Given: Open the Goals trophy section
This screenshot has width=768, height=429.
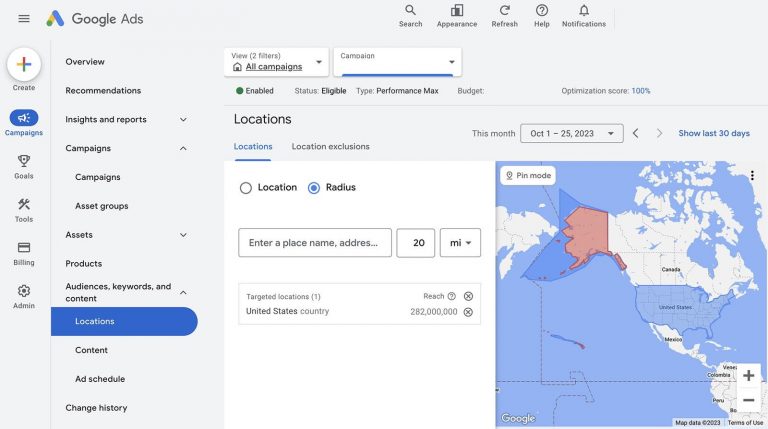Looking at the screenshot, I should (x=24, y=167).
